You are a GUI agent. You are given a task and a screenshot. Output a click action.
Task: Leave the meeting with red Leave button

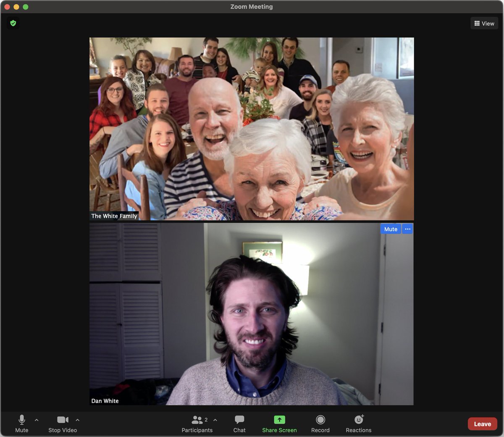(x=483, y=424)
